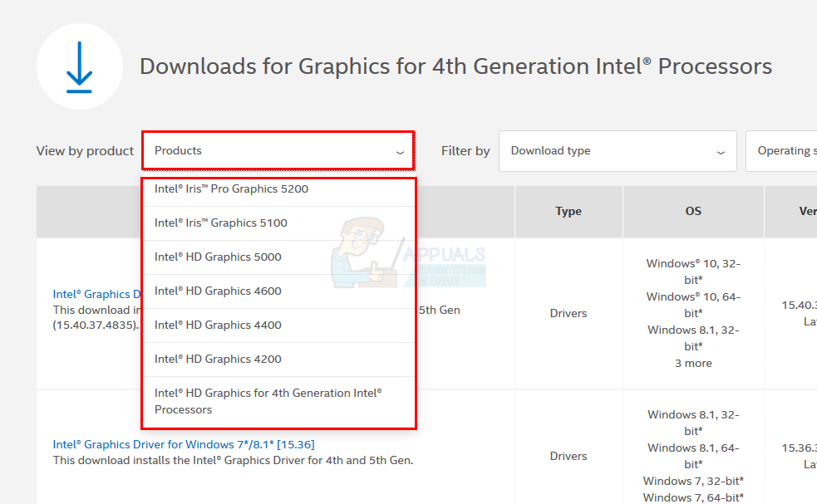Viewport: 817px width, 504px height.
Task: Click 'Drivers' in the Windows 7/8.1 row
Action: [568, 456]
